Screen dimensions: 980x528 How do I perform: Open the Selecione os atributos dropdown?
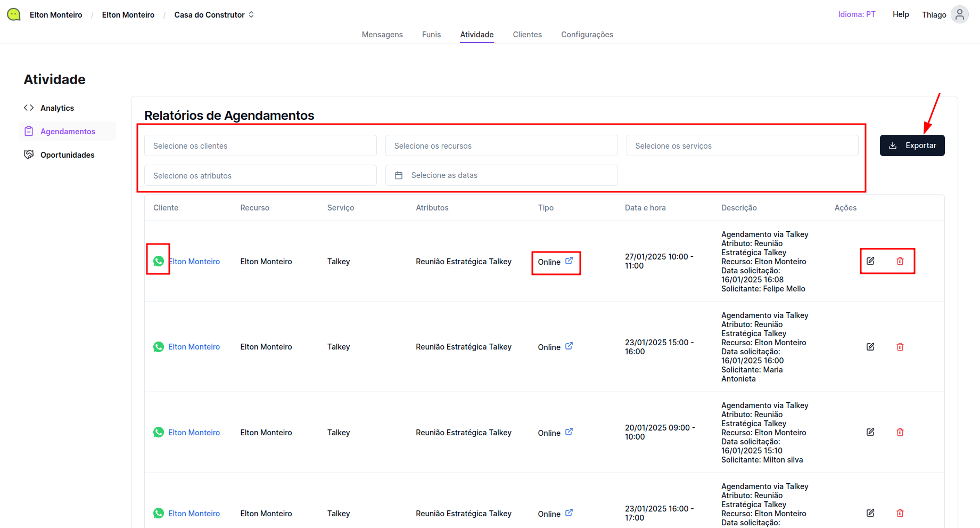pyautogui.click(x=260, y=175)
